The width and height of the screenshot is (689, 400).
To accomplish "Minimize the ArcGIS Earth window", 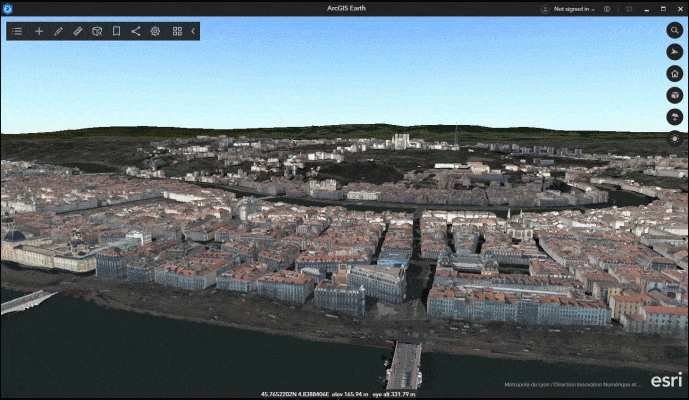I will point(646,9).
